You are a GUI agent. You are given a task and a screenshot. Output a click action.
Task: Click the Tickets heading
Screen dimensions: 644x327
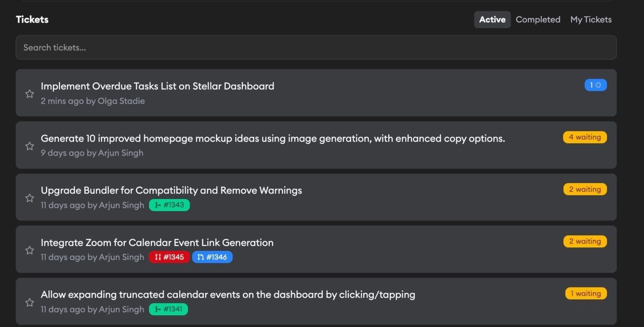point(32,20)
